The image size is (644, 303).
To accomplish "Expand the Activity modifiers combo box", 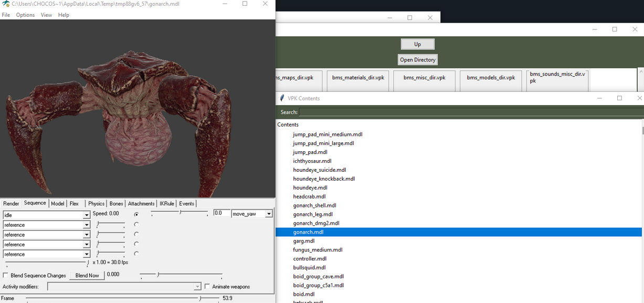I will [197, 287].
